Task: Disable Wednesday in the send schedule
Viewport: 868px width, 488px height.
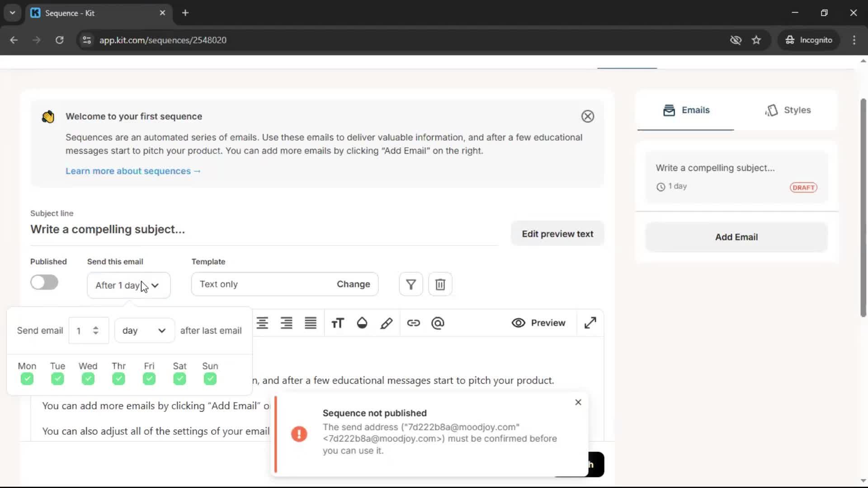Action: coord(88,379)
